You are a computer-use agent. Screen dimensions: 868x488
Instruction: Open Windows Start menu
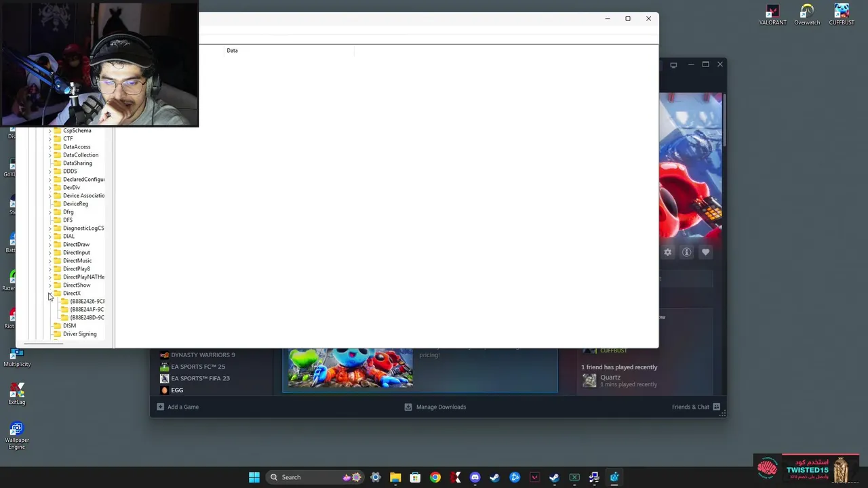[254, 477]
